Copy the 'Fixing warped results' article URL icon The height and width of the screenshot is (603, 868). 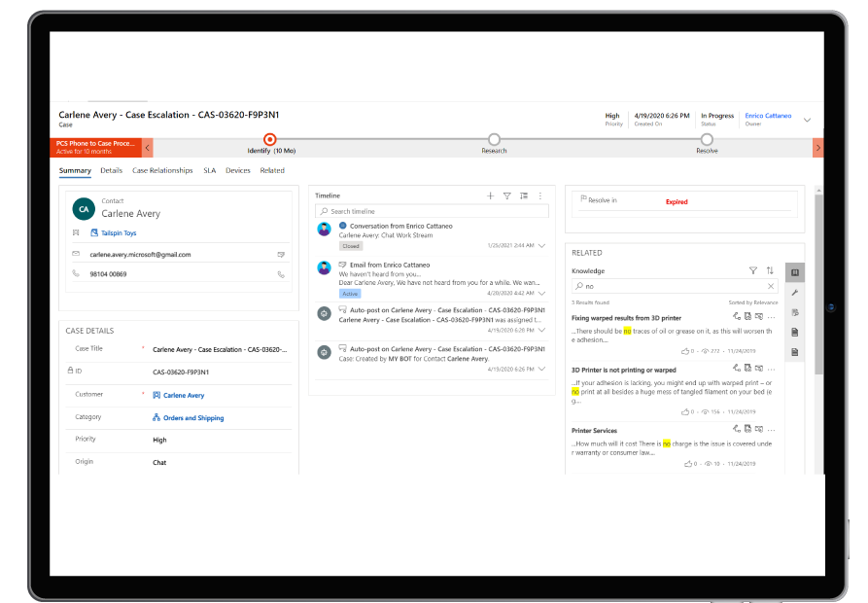coord(747,317)
